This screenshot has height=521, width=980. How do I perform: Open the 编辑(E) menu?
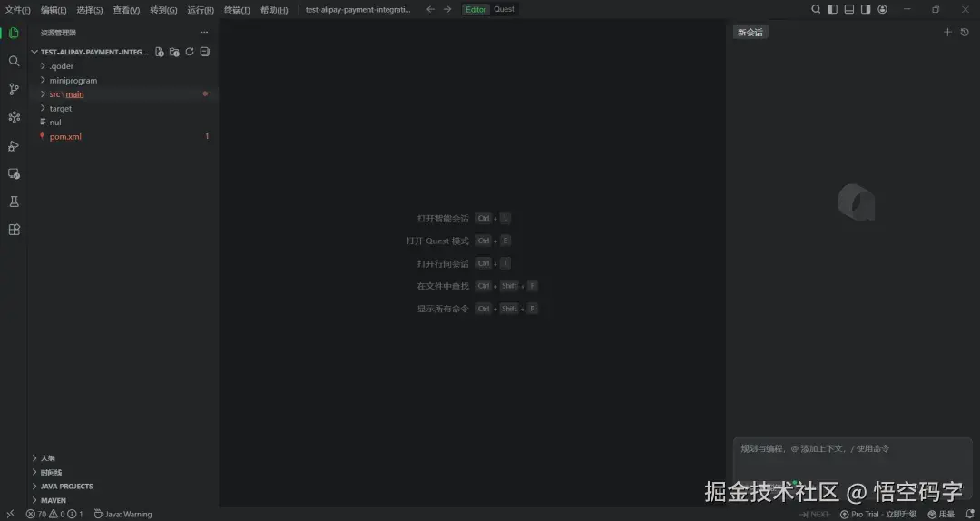click(54, 10)
